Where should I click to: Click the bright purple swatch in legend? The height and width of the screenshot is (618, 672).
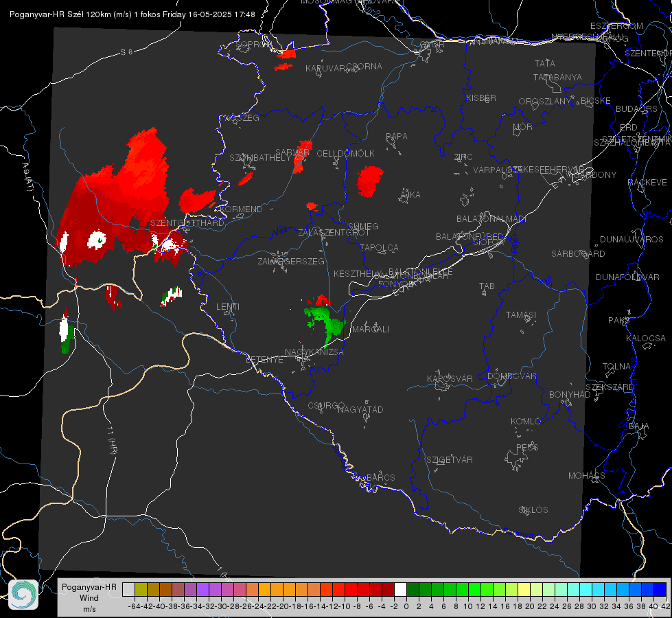tap(202, 589)
